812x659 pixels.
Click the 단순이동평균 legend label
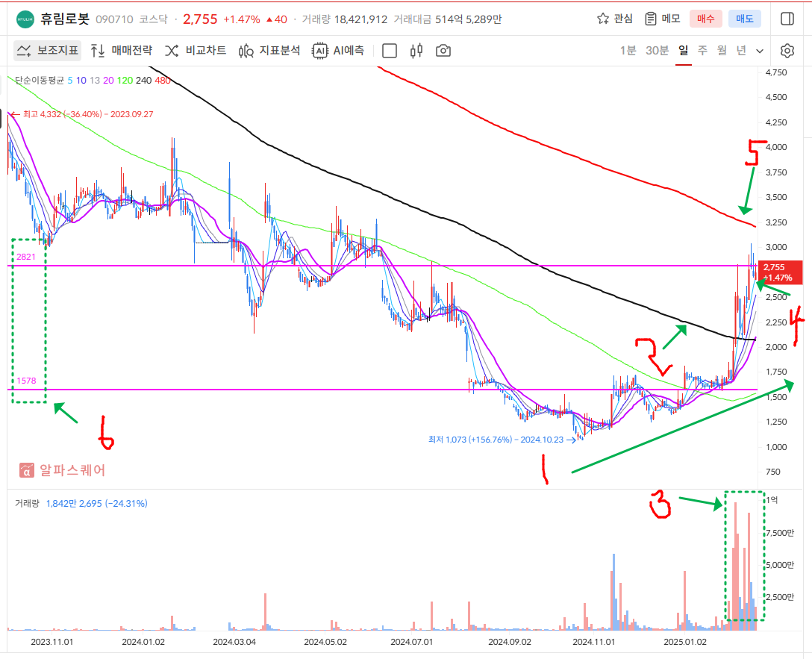40,81
